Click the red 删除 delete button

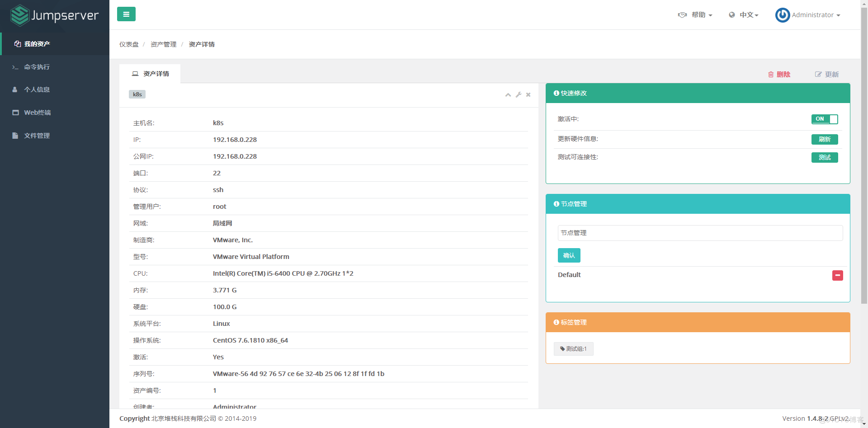779,75
